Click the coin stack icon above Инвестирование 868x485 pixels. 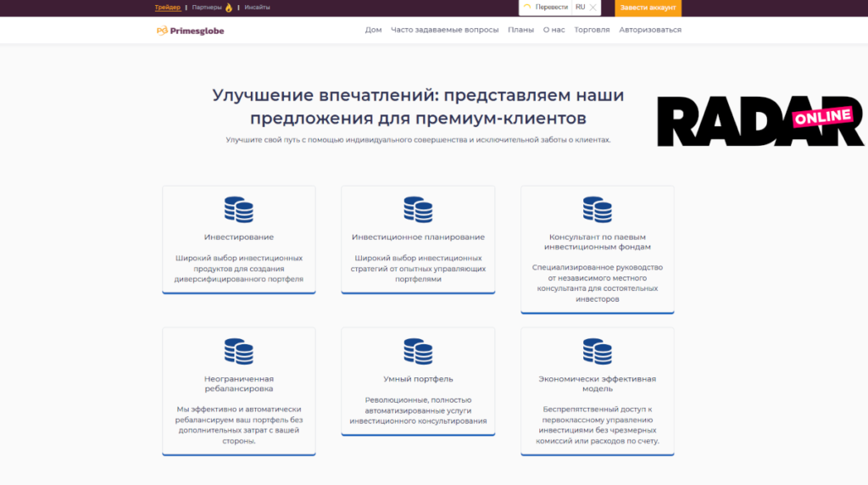pyautogui.click(x=238, y=209)
